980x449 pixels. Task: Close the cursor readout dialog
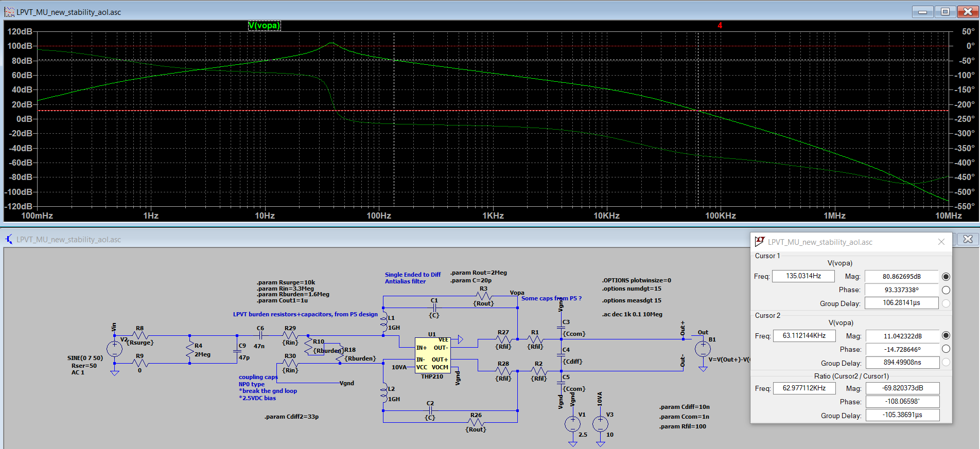pos(941,242)
